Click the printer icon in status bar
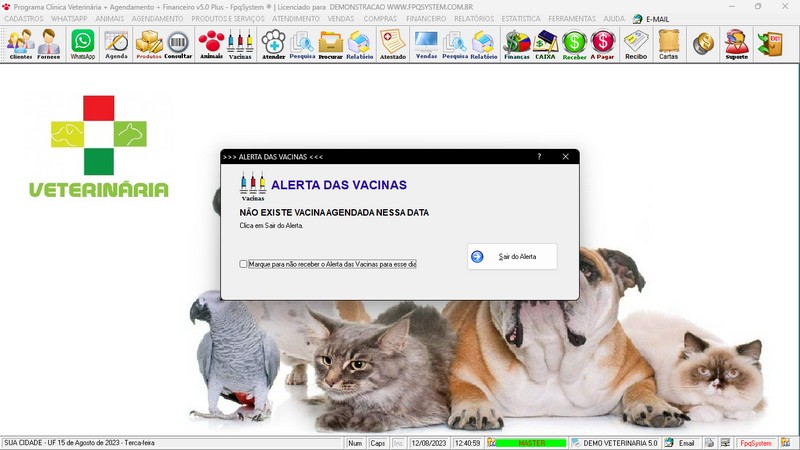This screenshot has height=450, width=800. pyautogui.click(x=710, y=443)
